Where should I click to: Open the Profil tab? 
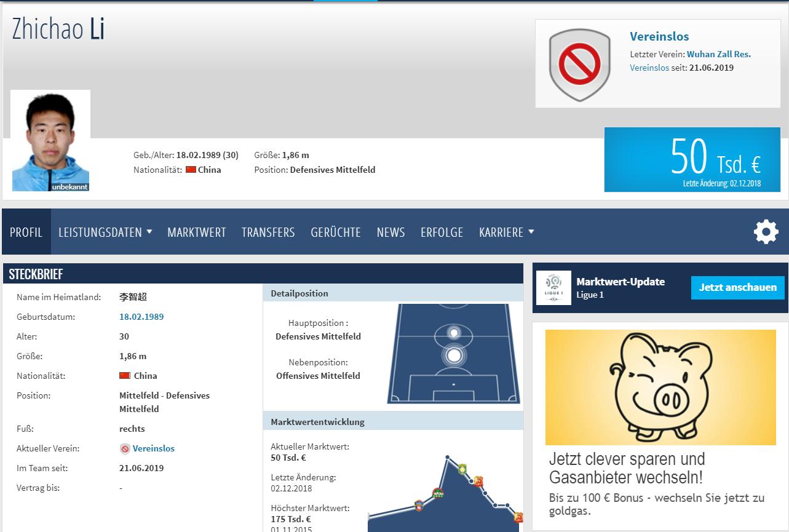26,232
